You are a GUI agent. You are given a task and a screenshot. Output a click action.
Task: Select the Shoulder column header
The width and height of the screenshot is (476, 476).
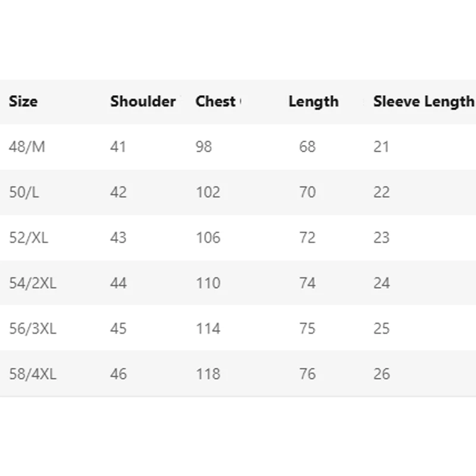click(x=143, y=101)
